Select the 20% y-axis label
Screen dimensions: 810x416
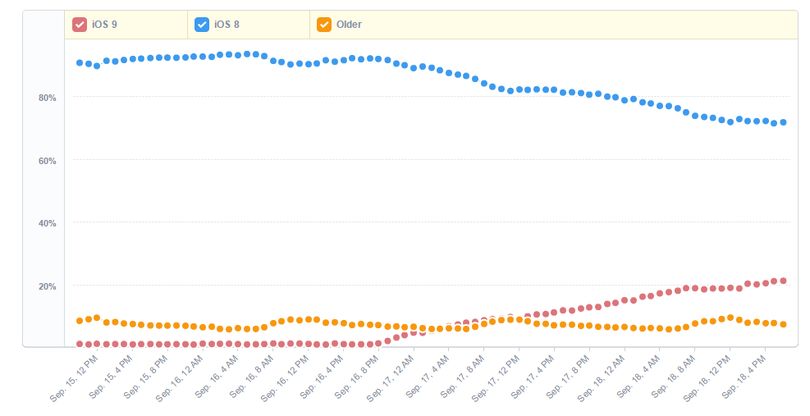47,286
